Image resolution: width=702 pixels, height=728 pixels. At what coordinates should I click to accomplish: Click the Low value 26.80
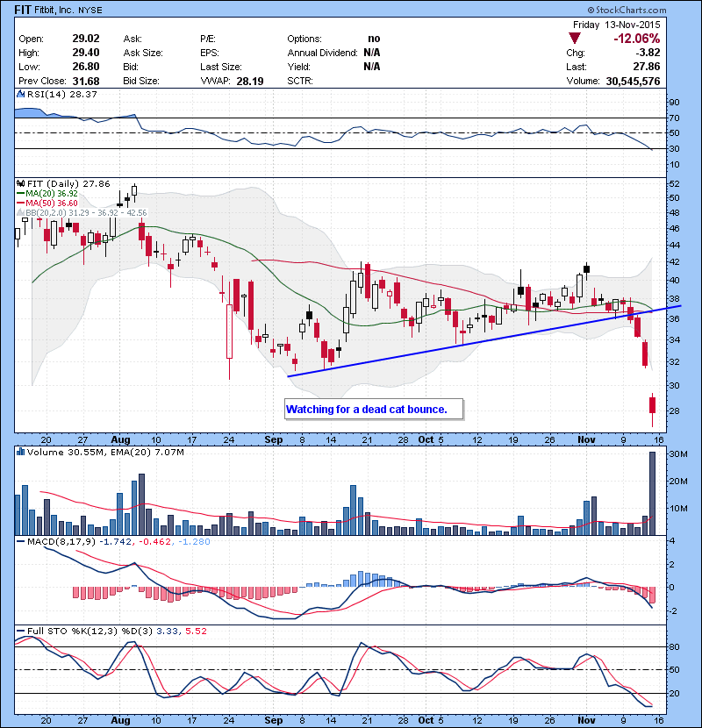pyautogui.click(x=86, y=67)
